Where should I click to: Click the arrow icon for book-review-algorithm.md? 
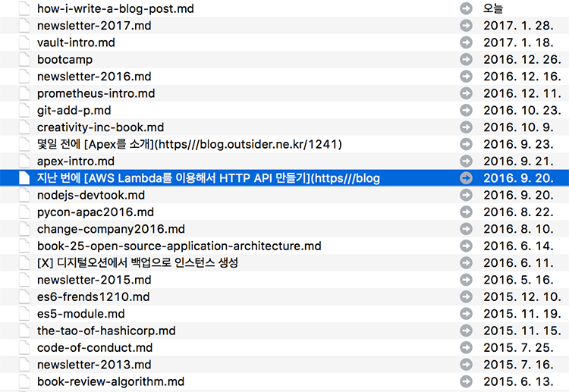466,381
